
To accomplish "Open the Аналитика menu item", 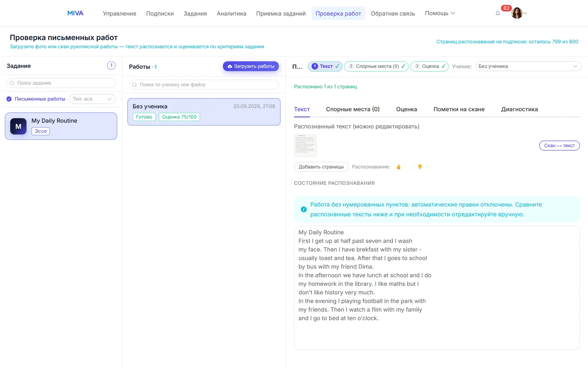I will 232,13.
